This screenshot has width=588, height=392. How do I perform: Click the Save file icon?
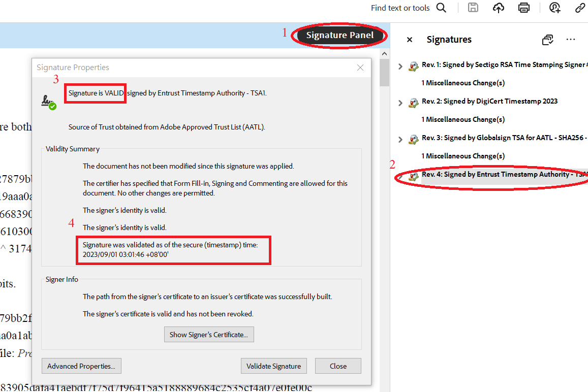(473, 8)
